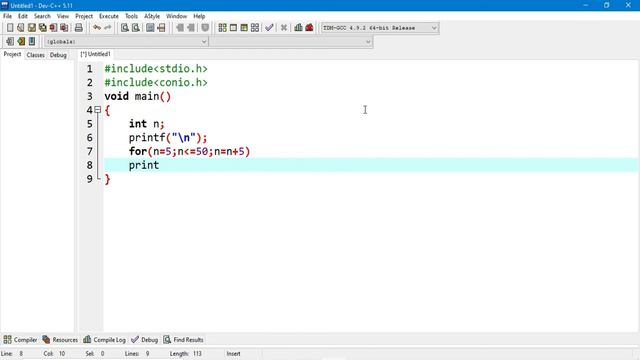Image resolution: width=640 pixels, height=360 pixels.
Task: Open the Resources bottom tab
Action: click(60, 340)
